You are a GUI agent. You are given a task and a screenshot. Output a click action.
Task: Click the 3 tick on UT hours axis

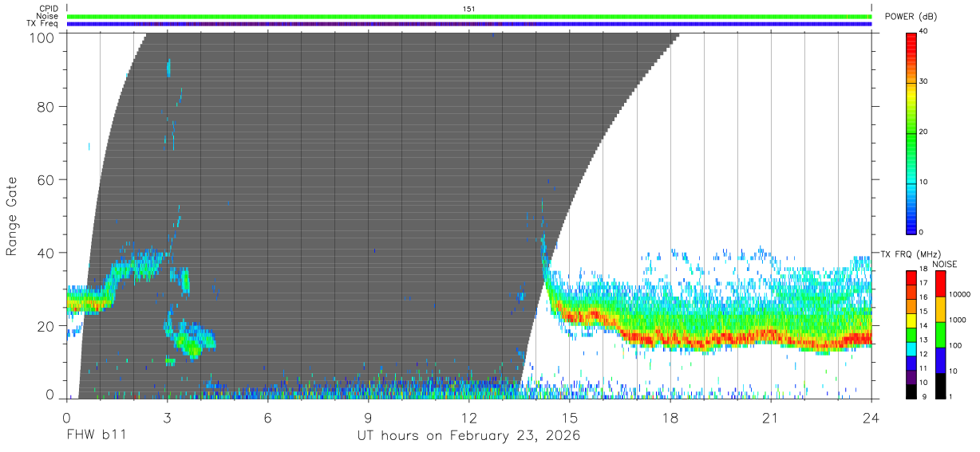pyautogui.click(x=167, y=417)
